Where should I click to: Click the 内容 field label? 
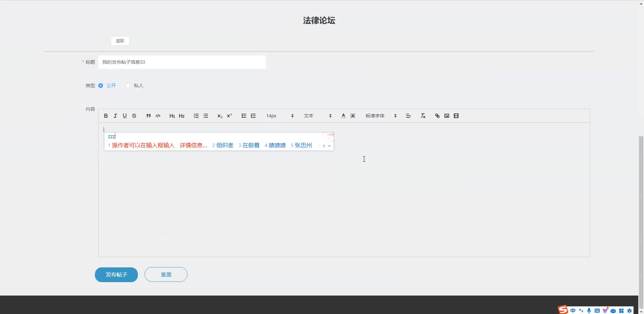click(90, 109)
